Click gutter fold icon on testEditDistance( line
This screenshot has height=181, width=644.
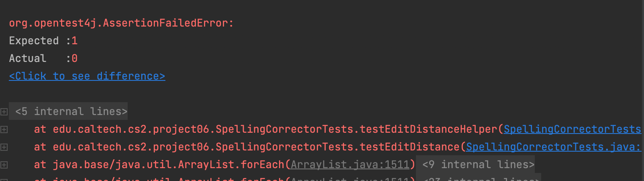[4, 147]
